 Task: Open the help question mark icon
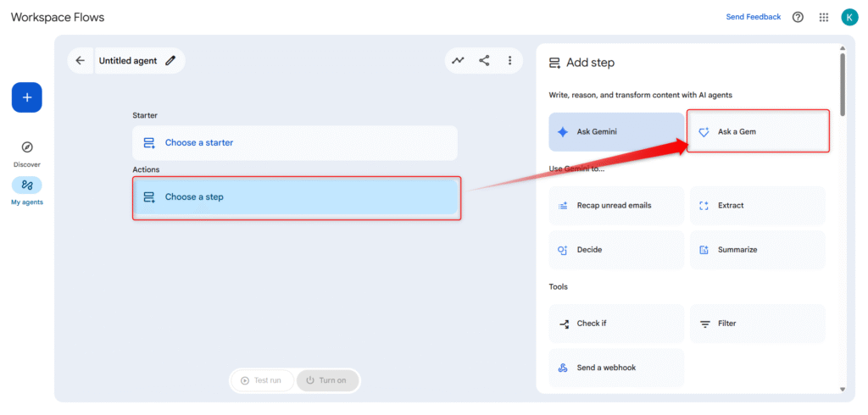tap(798, 17)
